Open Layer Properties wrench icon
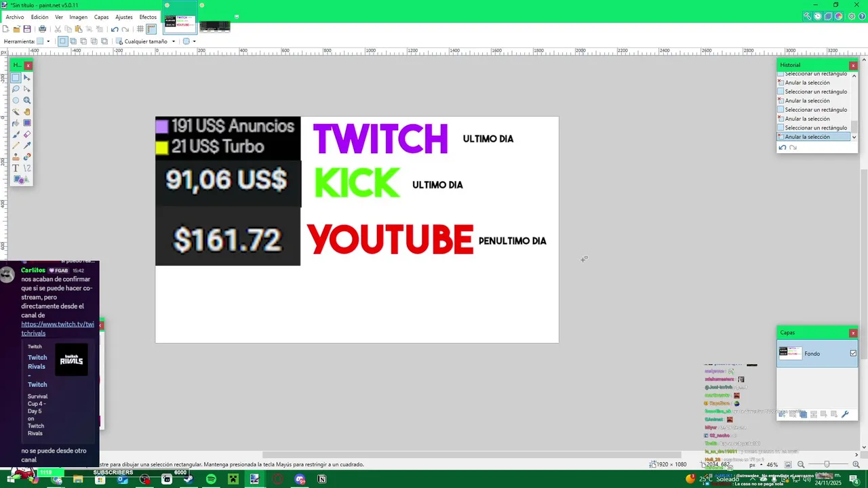Viewport: 868px width, 488px height. (x=845, y=414)
